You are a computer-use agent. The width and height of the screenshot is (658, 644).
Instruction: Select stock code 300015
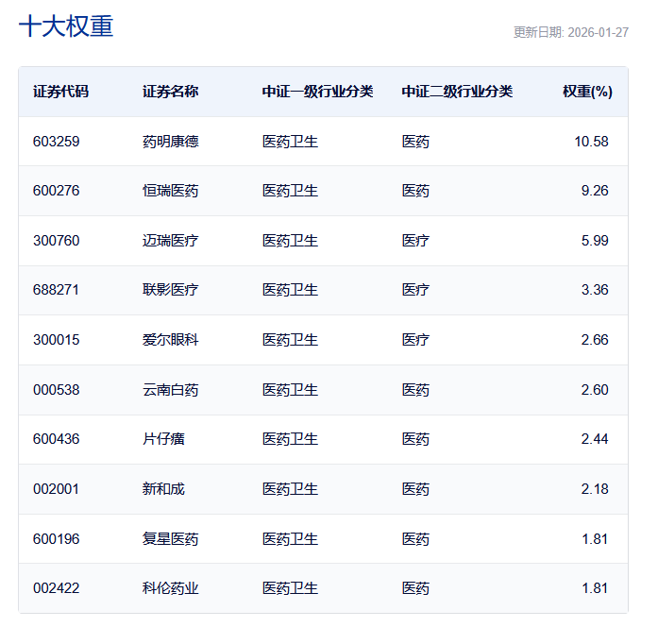pos(57,340)
